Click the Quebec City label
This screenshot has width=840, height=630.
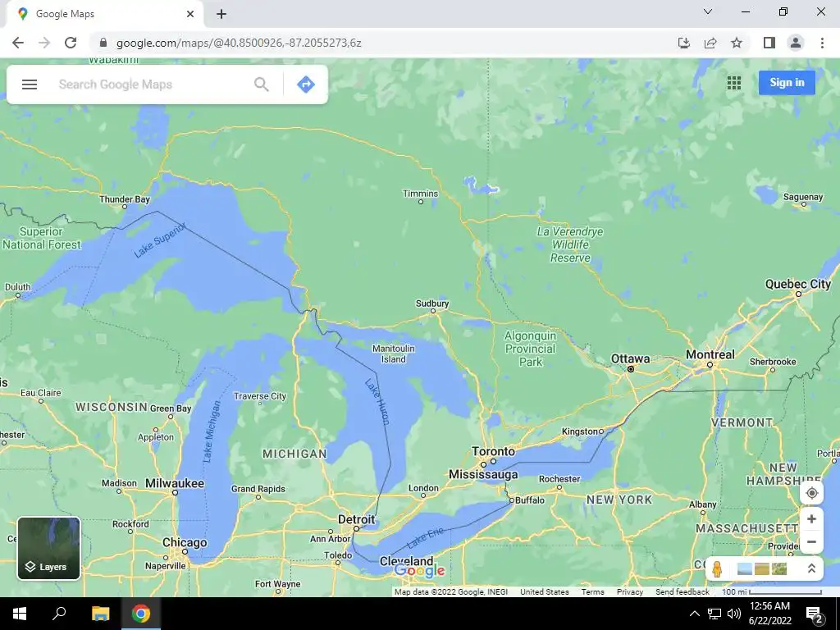[798, 284]
